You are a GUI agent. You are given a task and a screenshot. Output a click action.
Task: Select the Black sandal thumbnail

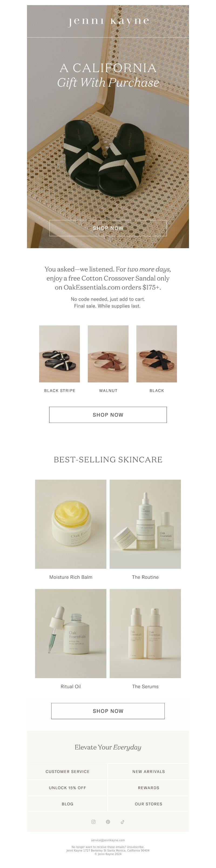coord(156,354)
